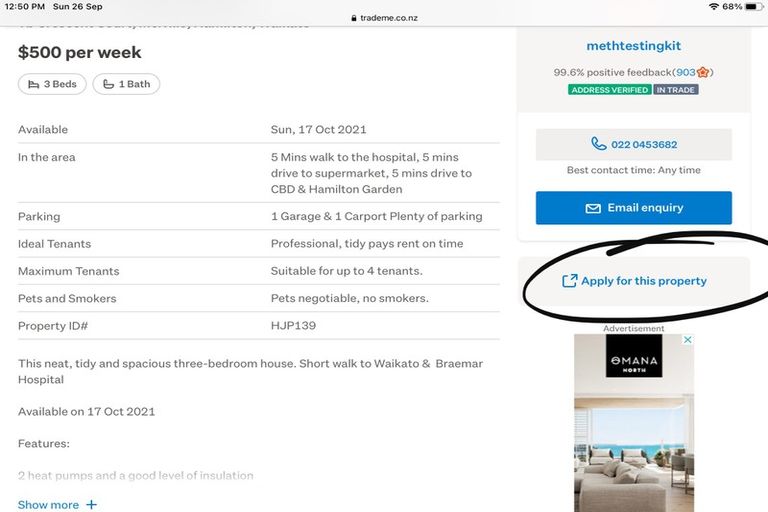Tap the envelope icon in Email enquiry
The image size is (768, 512).
point(593,208)
